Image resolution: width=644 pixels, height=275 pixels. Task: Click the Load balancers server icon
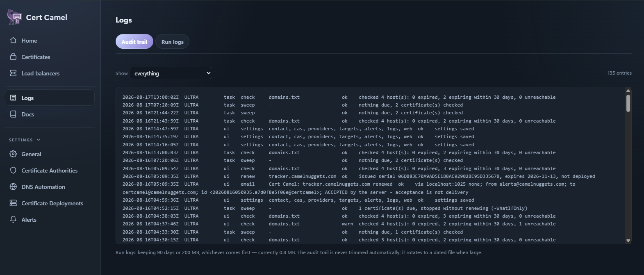pos(13,73)
